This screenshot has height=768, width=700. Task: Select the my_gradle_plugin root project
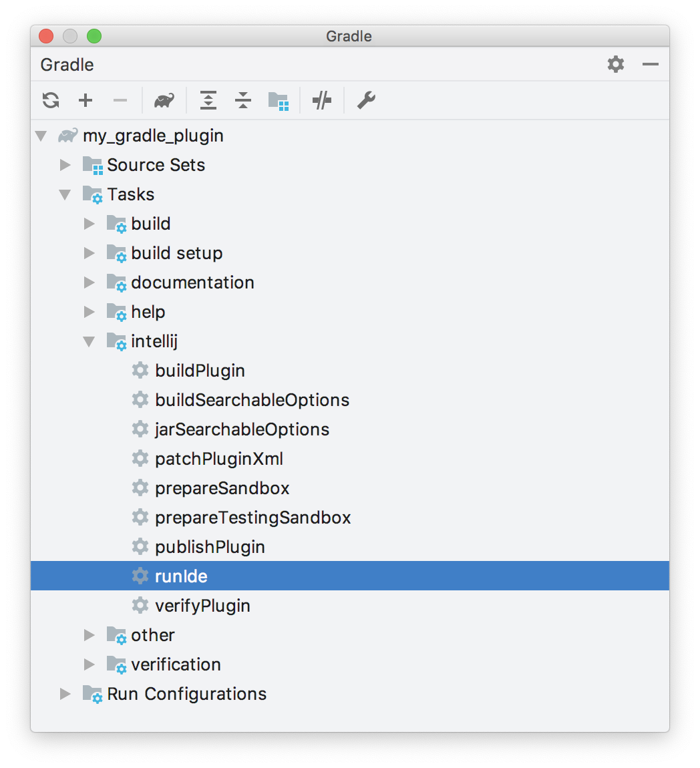click(153, 135)
